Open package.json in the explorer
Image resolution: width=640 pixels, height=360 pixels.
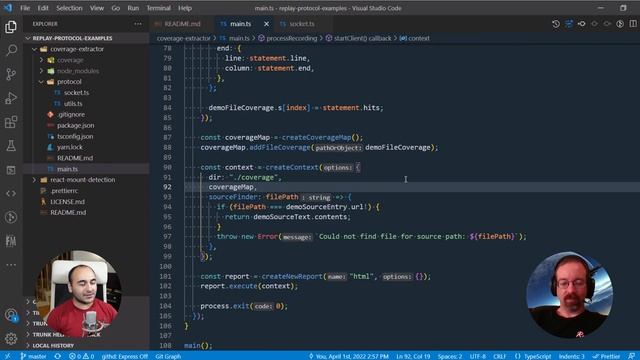75,125
